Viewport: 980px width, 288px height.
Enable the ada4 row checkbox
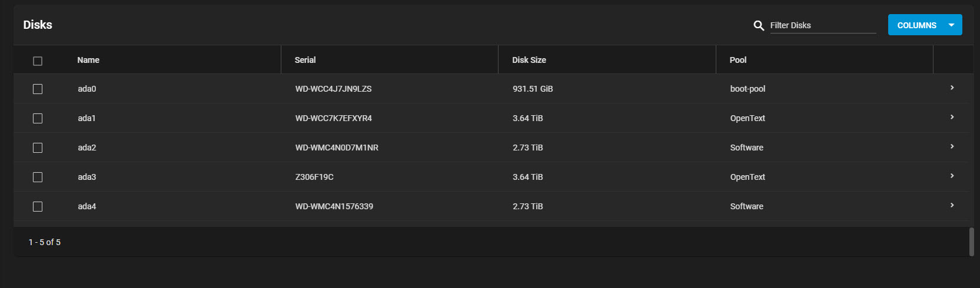[38, 206]
